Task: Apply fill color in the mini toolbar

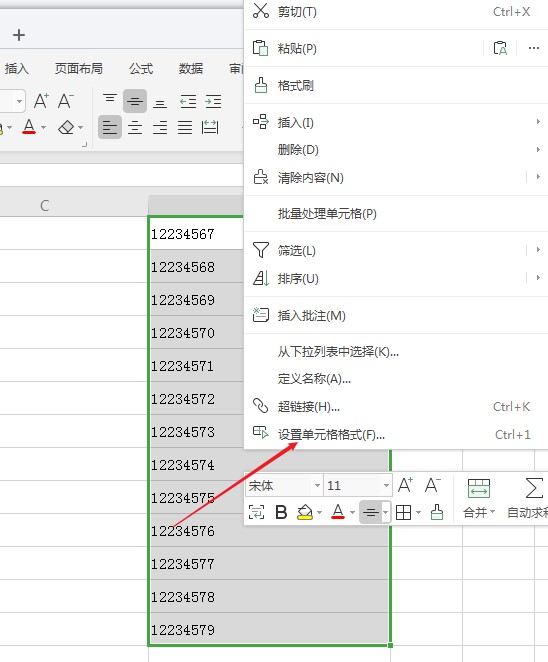Action: [305, 513]
